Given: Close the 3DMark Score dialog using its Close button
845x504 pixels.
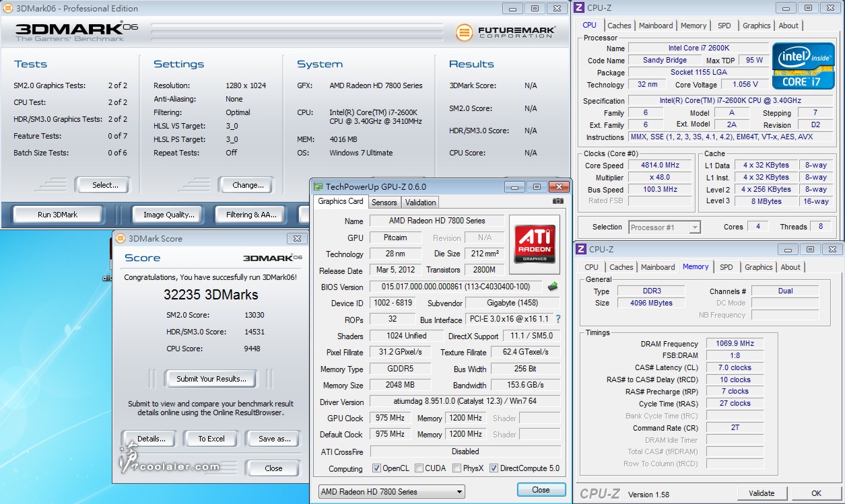Looking at the screenshot, I should (x=273, y=468).
